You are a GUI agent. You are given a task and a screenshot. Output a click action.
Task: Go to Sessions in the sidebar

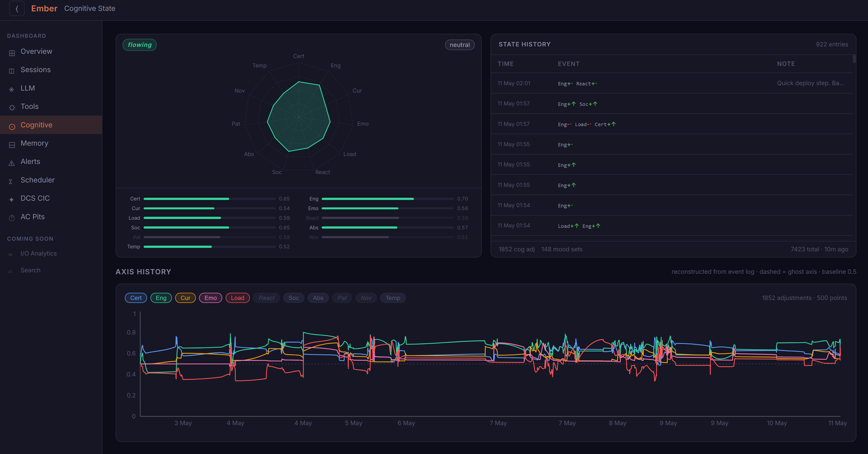(x=51, y=70)
